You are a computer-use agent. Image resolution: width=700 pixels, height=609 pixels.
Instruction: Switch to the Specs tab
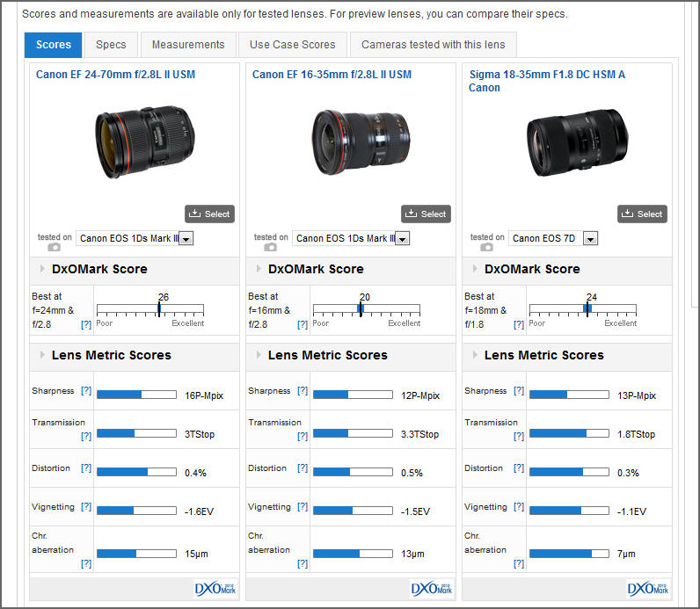click(111, 45)
